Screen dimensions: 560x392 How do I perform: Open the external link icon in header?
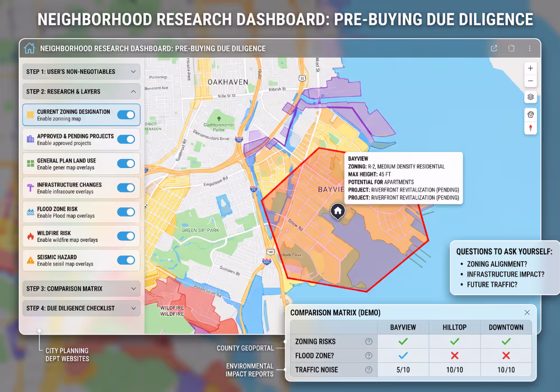click(494, 48)
